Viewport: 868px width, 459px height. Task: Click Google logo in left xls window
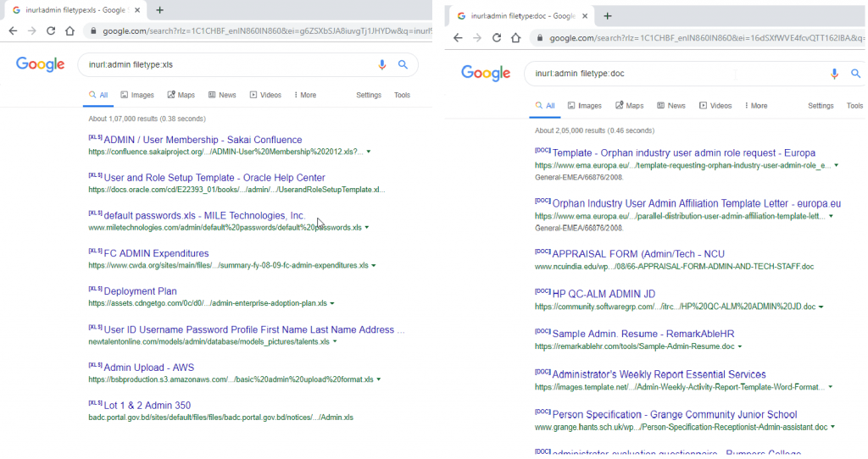pos(41,64)
